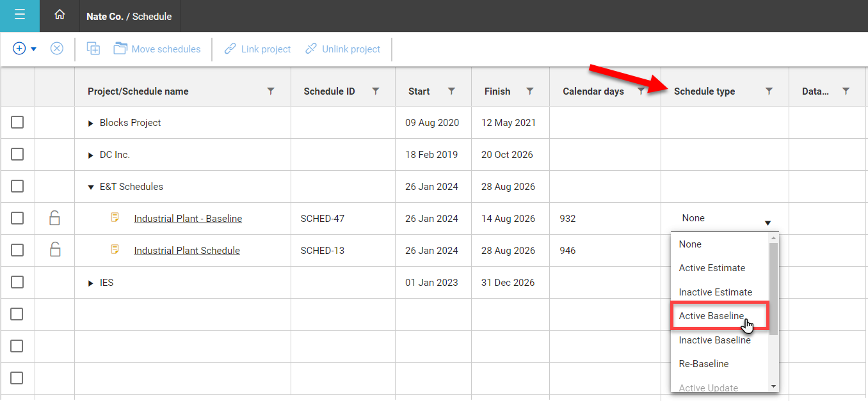Click the document icon next to Industrial Plant Schedule
Viewport: 868px width, 401px height.
[115, 250]
